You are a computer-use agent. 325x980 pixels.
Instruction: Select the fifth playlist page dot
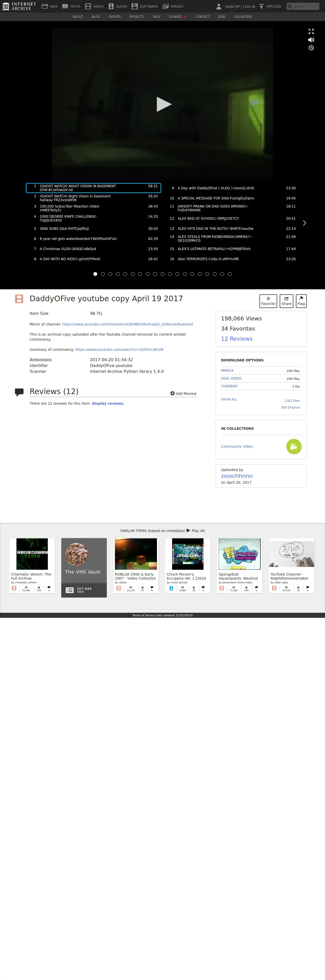tap(125, 274)
